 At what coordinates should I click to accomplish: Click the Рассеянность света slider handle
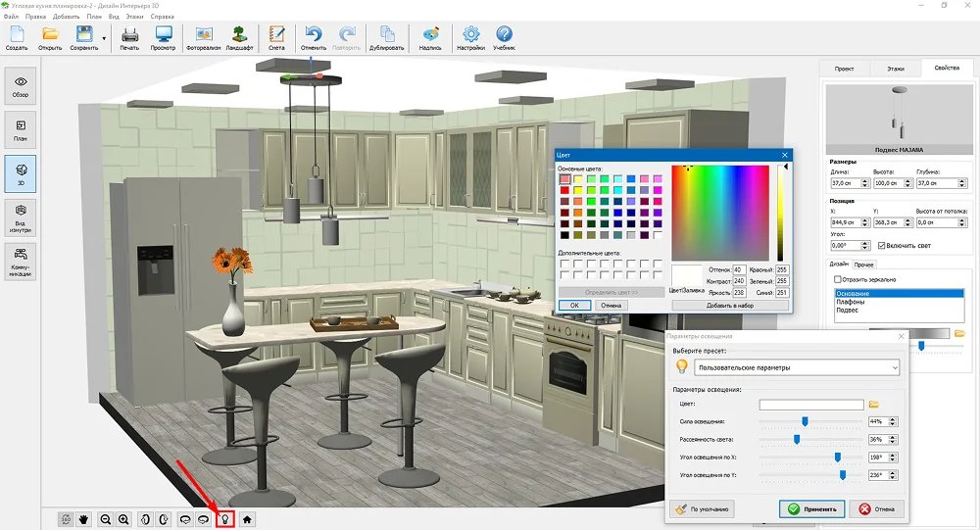(797, 439)
